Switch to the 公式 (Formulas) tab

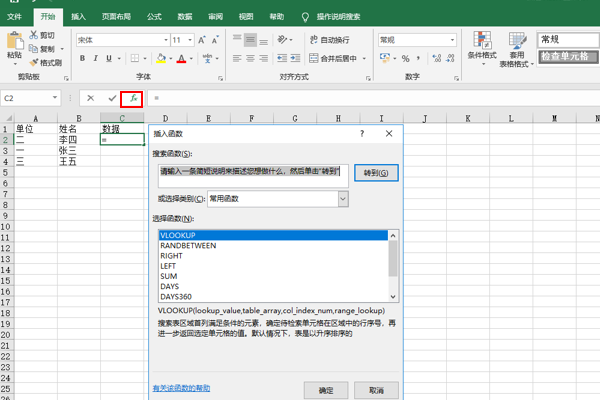coord(154,17)
